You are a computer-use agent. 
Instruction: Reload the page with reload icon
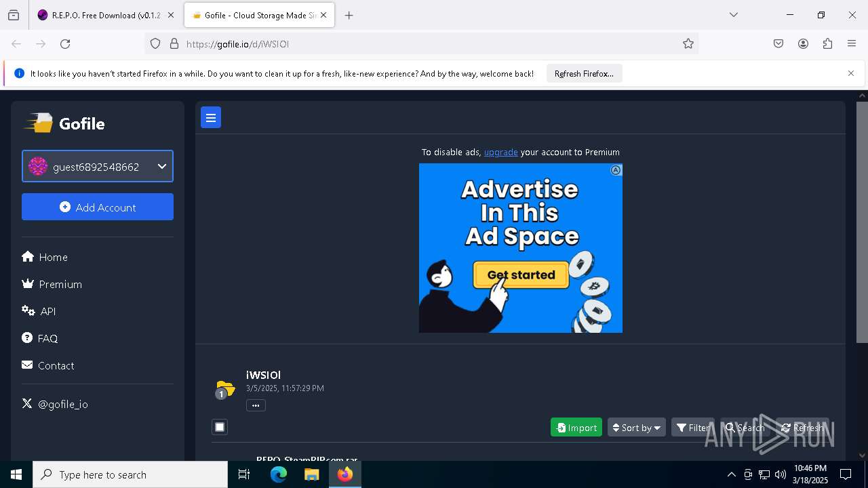coord(65,43)
